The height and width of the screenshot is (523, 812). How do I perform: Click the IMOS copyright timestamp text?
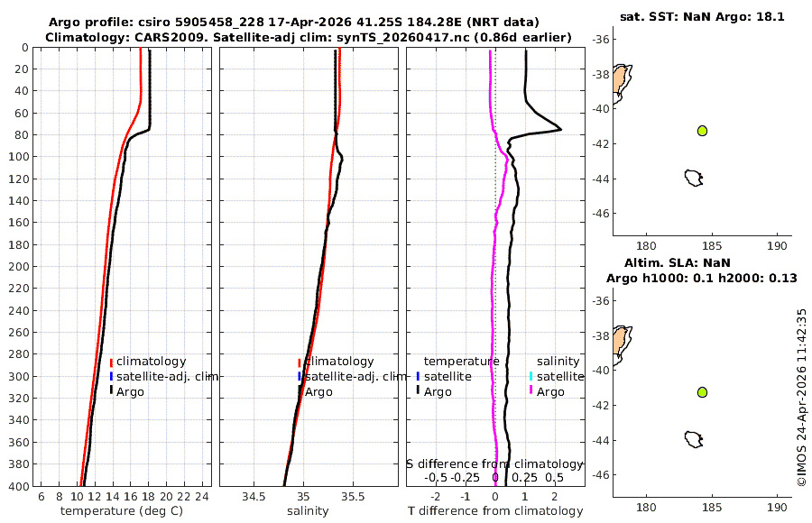[802, 398]
